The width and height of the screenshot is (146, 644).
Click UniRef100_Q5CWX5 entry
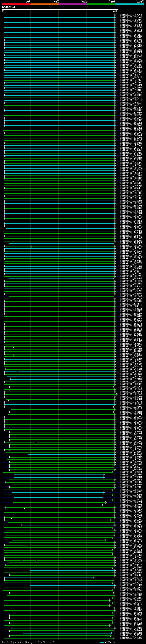point(131,562)
